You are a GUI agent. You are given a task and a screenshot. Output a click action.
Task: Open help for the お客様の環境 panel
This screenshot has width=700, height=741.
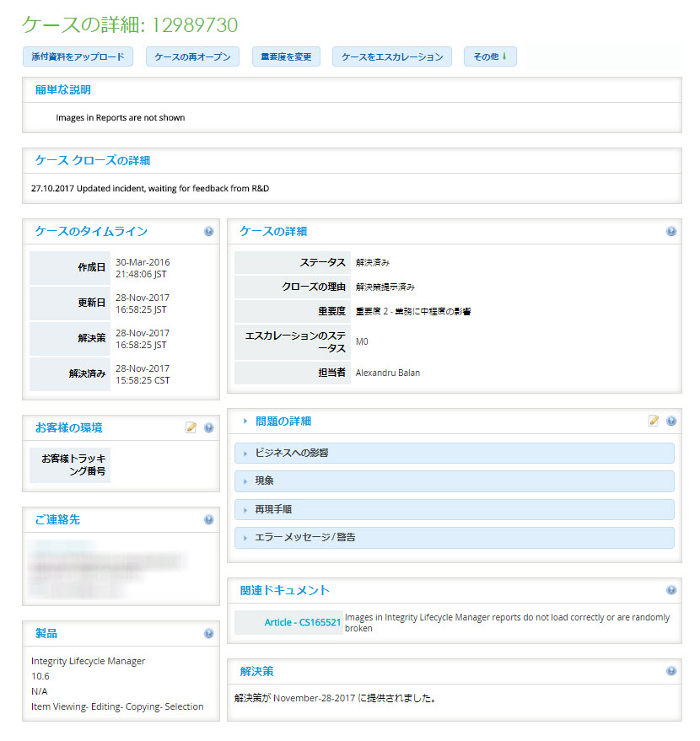[208, 427]
